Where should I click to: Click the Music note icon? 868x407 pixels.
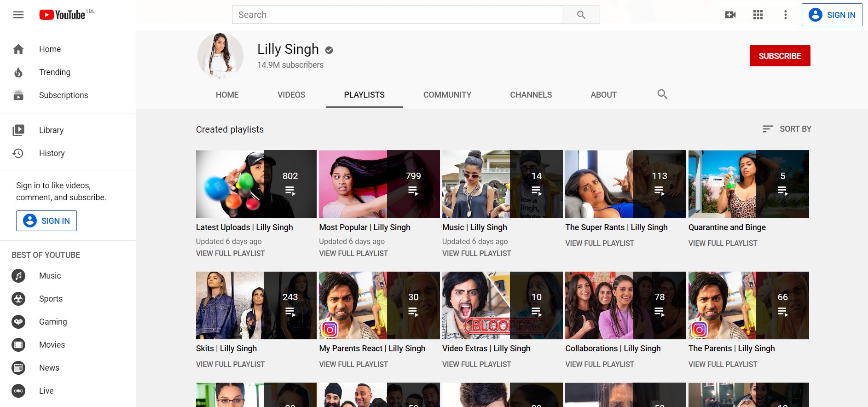[x=18, y=276]
